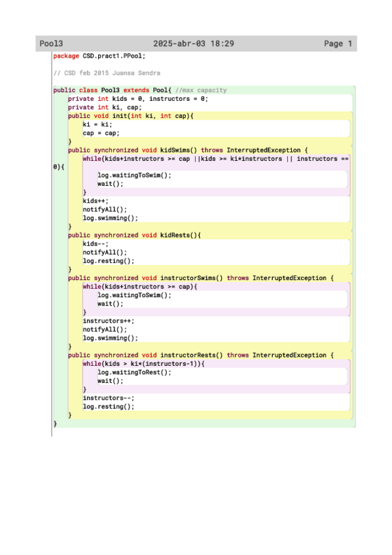This screenshot has width=392, height=555.
Task: Click the package CSD.pract1.PPool line
Action: (x=99, y=56)
